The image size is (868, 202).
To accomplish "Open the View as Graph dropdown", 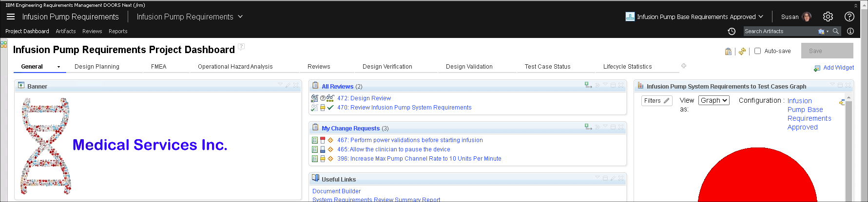I will point(714,100).
